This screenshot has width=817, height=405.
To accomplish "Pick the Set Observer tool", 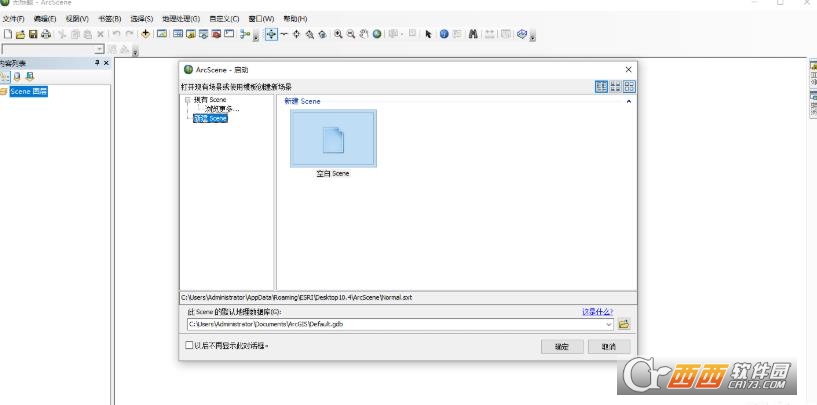I will pyautogui.click(x=323, y=34).
